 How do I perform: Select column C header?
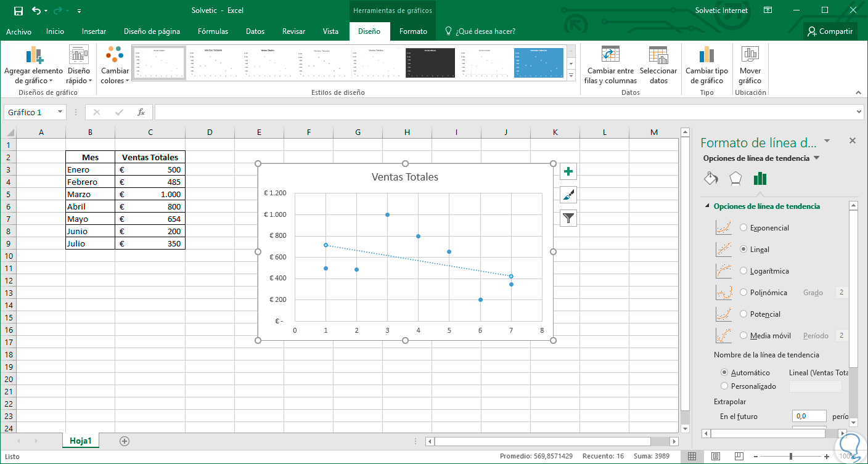[150, 132]
